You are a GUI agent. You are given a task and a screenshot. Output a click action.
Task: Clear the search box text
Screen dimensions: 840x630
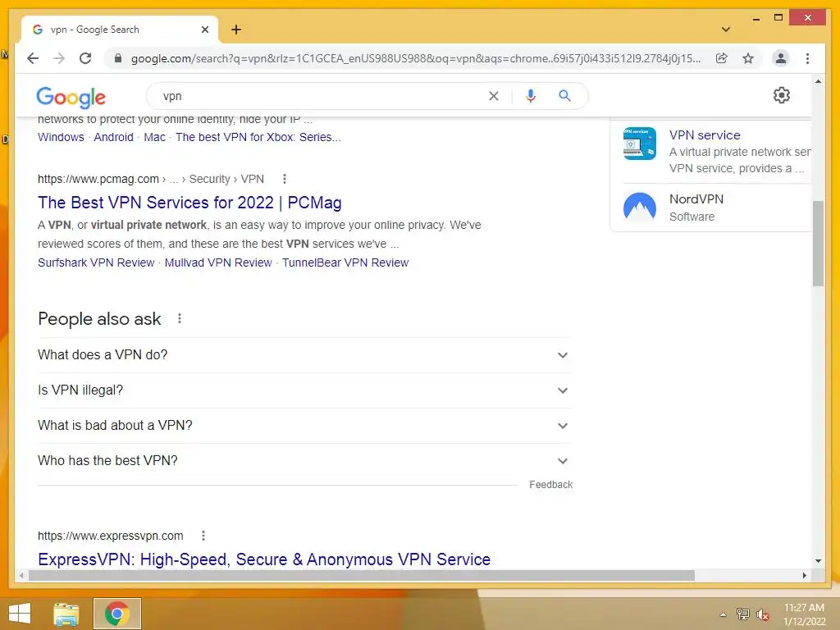(x=493, y=96)
